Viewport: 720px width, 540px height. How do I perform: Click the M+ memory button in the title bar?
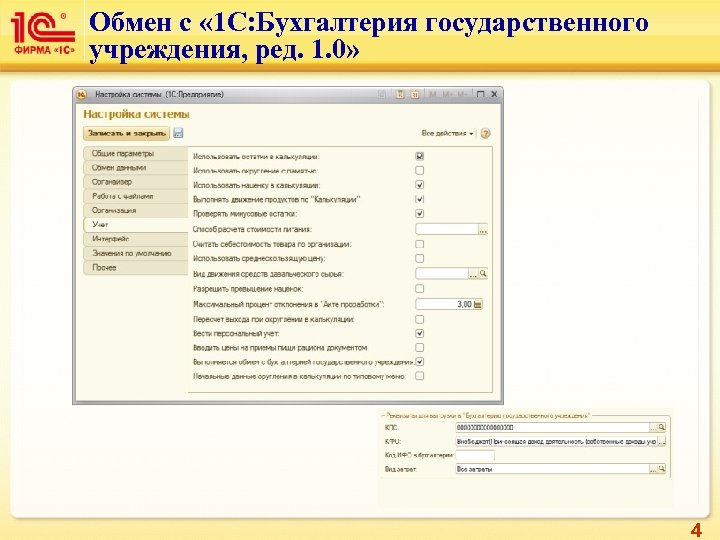click(x=447, y=94)
